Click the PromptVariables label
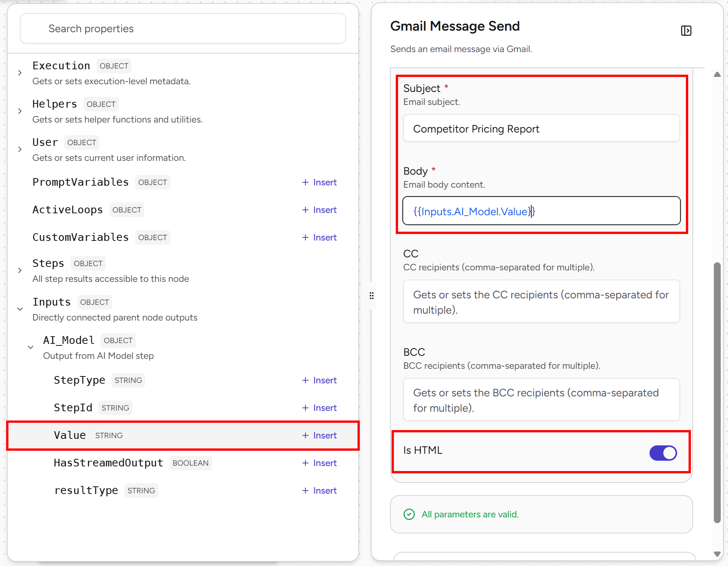The width and height of the screenshot is (728, 566). pos(80,182)
